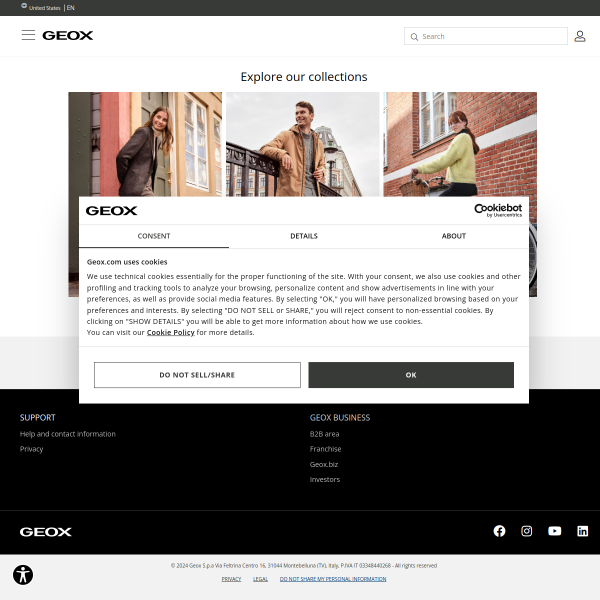600x600 pixels.
Task: Switch to the Consent tab
Action: tap(154, 236)
